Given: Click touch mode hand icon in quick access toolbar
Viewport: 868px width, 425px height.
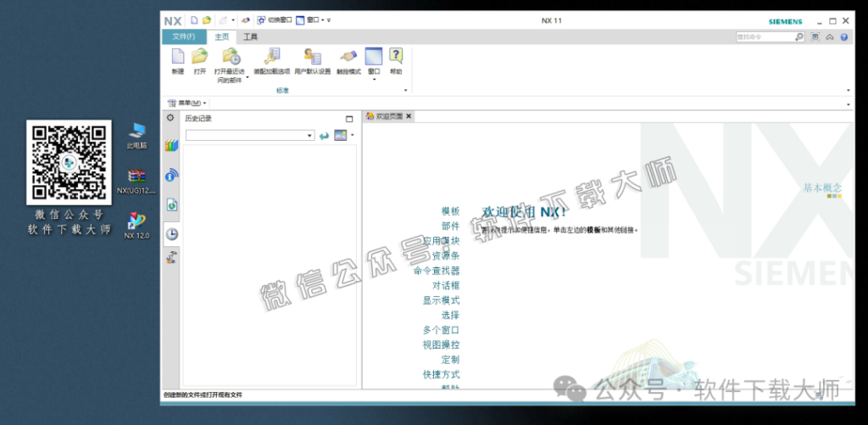Looking at the screenshot, I should click(246, 20).
